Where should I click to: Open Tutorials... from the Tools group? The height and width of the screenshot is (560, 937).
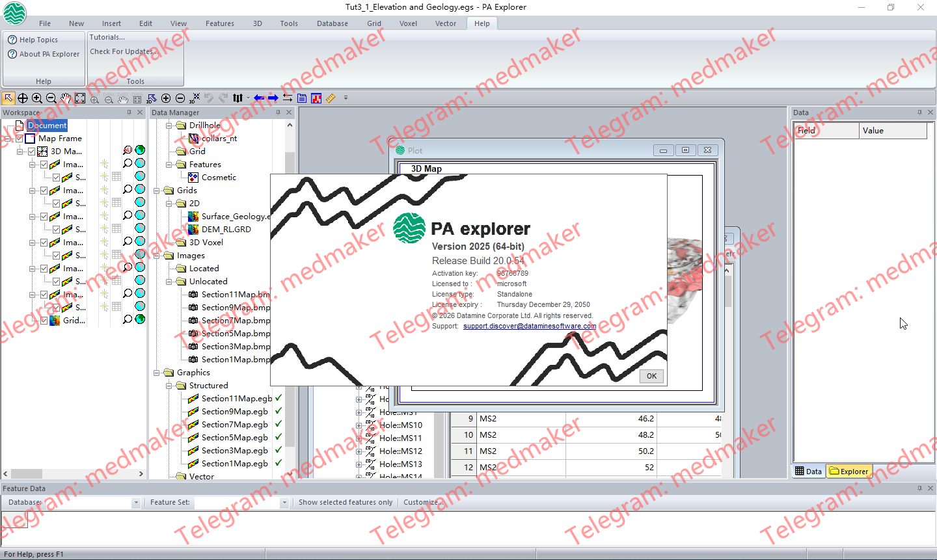(107, 37)
